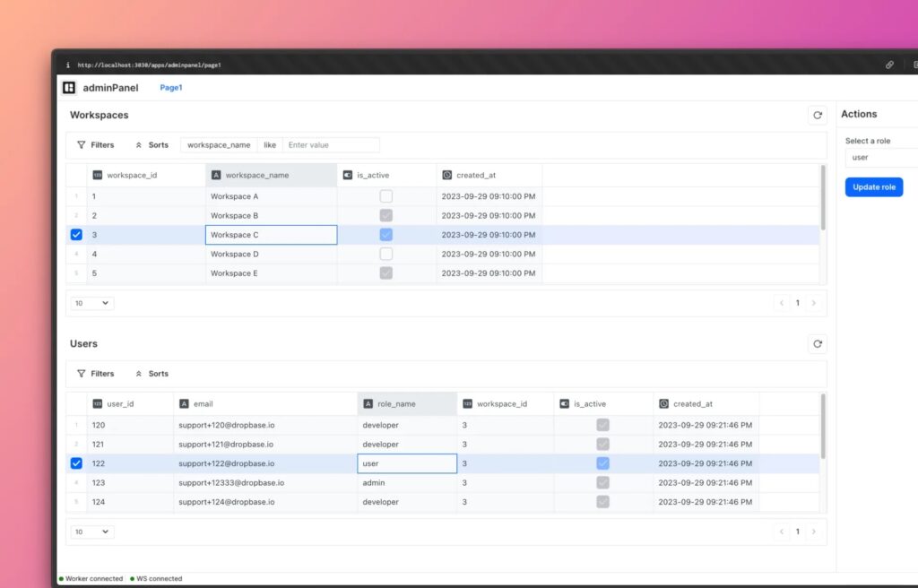Click the adminPanel logo icon
The width and height of the screenshot is (918, 588).
pyautogui.click(x=69, y=88)
